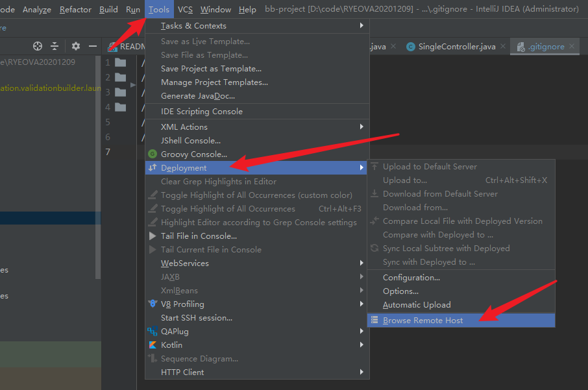The image size is (588, 390).
Task: Click the Upload to Default Server icon
Action: click(374, 166)
